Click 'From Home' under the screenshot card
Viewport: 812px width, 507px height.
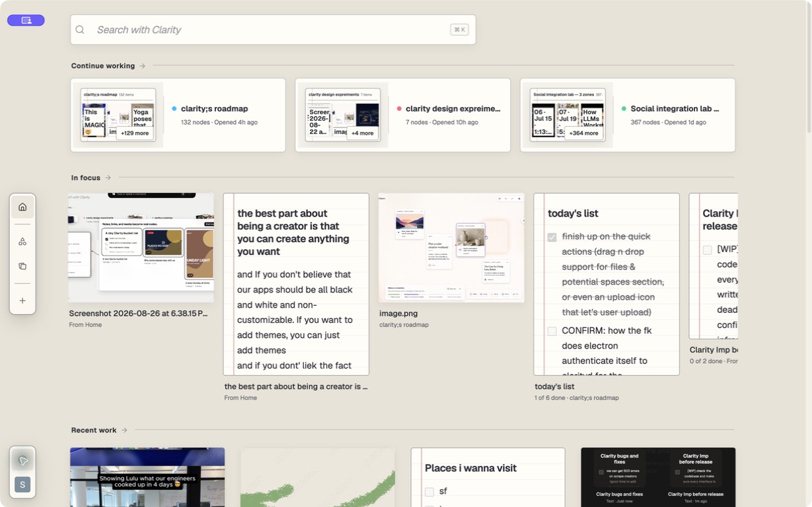pyautogui.click(x=85, y=325)
